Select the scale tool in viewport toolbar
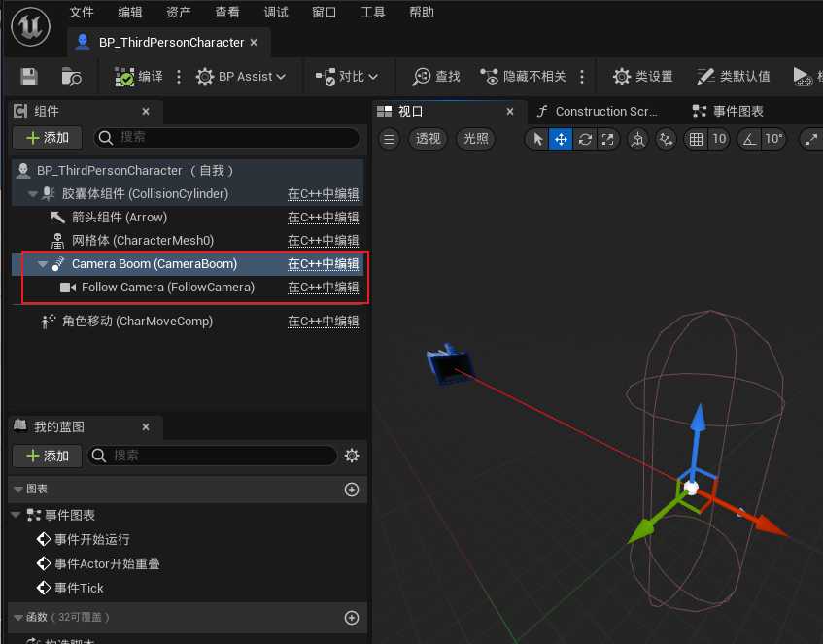The image size is (823, 644). click(608, 139)
